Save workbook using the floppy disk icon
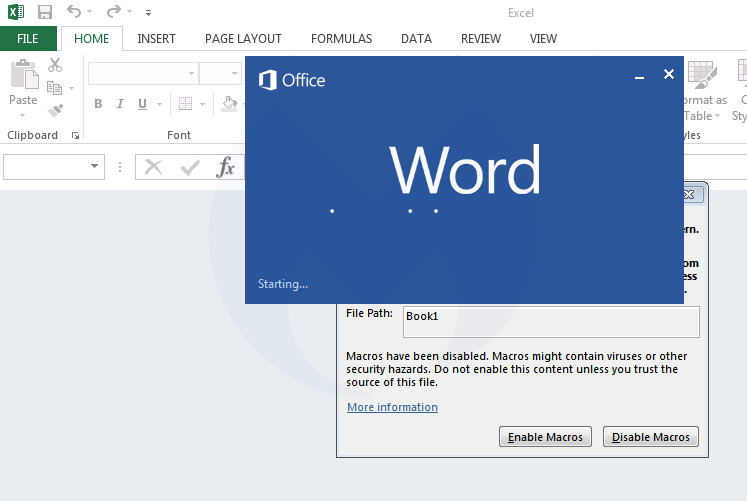Image resolution: width=747 pixels, height=501 pixels. click(x=45, y=12)
